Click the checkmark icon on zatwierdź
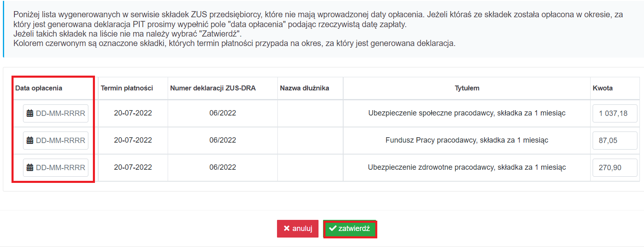644x247 pixels. pyautogui.click(x=333, y=229)
